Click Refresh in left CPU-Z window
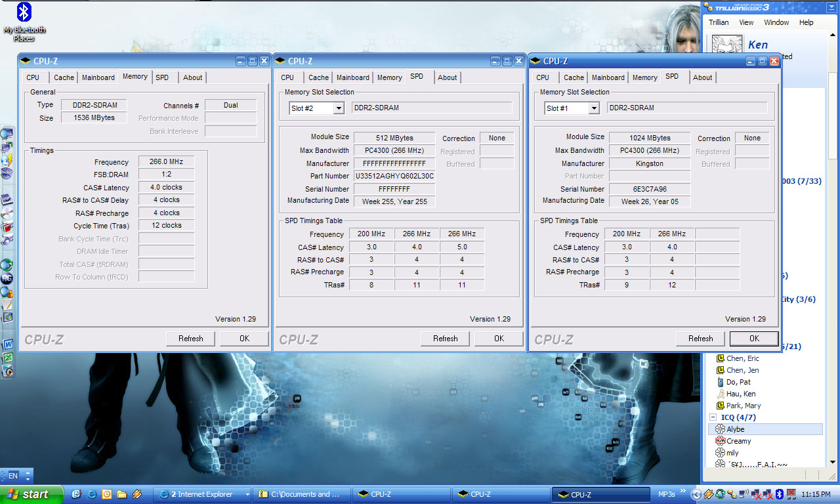Image resolution: width=840 pixels, height=504 pixels. pyautogui.click(x=191, y=339)
